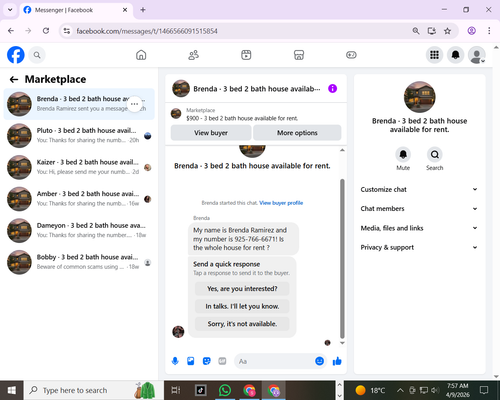Open Kaizer's rental house conversation
The image size is (500, 400).
79,167
